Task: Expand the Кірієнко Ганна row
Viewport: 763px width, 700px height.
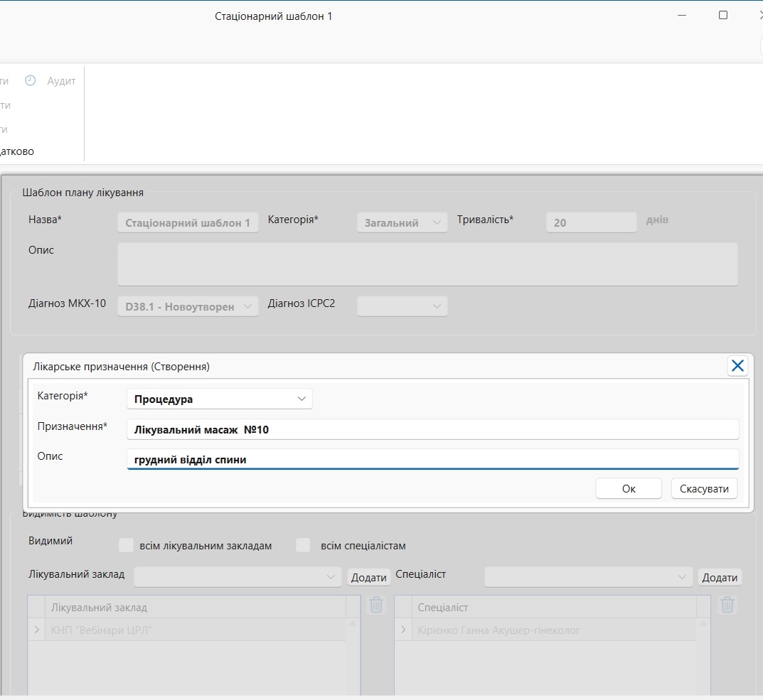Action: [x=403, y=630]
